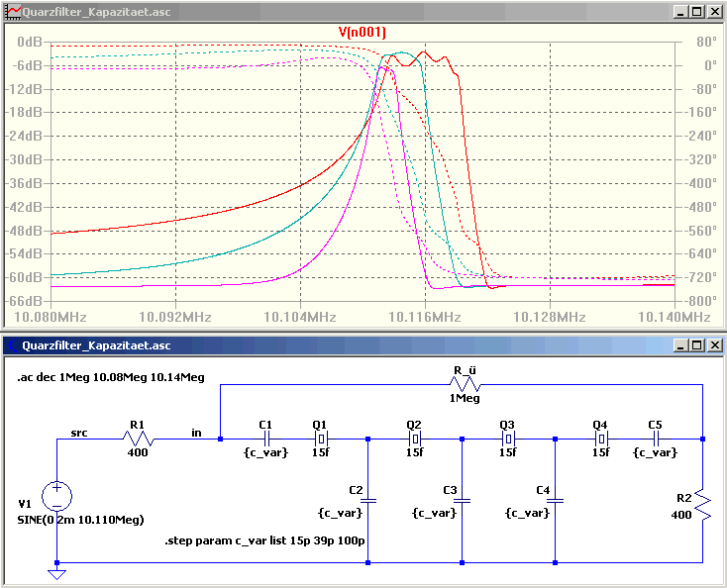The image size is (727, 588).
Task: Click the wire junction at the in node
Action: [x=220, y=439]
